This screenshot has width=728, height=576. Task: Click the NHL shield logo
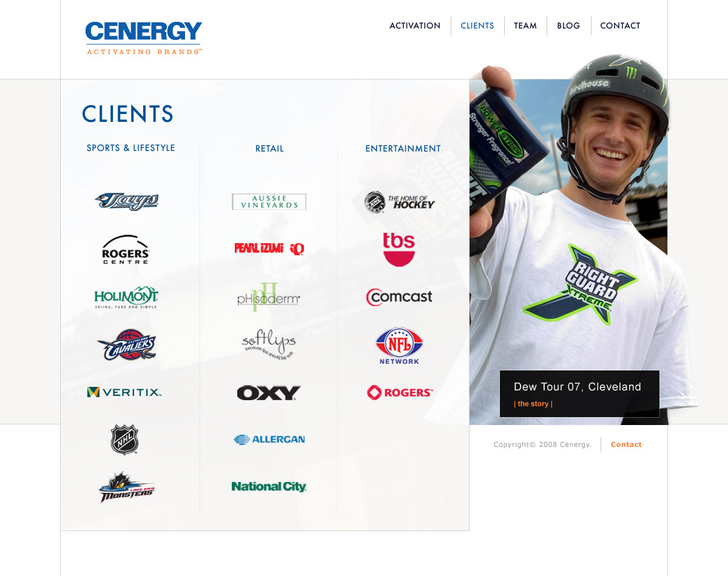[x=124, y=440]
